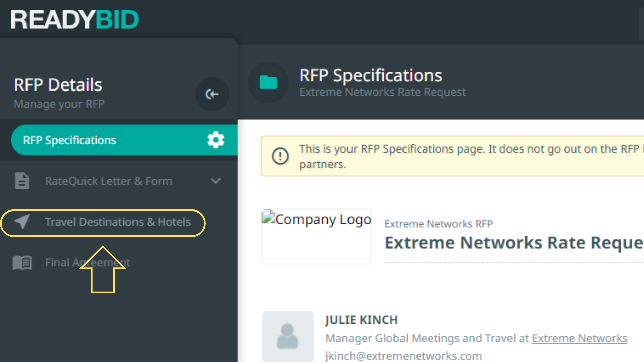Click the open book Final Agreement icon

22,262
